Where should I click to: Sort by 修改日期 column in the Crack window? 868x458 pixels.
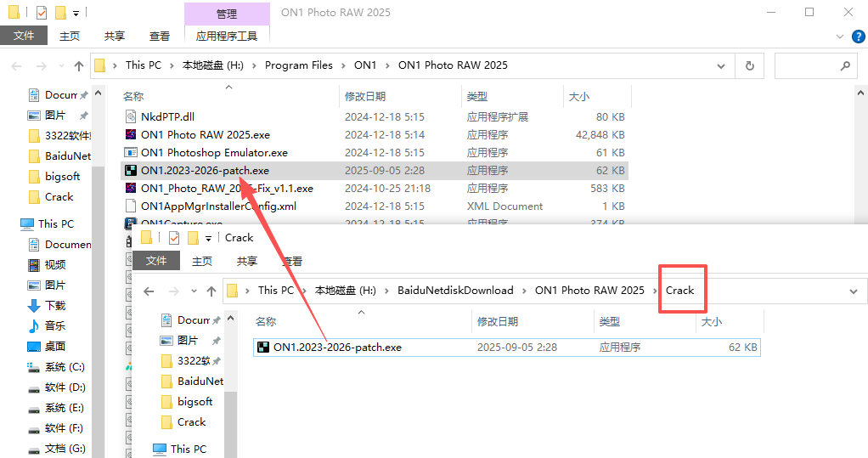[498, 322]
